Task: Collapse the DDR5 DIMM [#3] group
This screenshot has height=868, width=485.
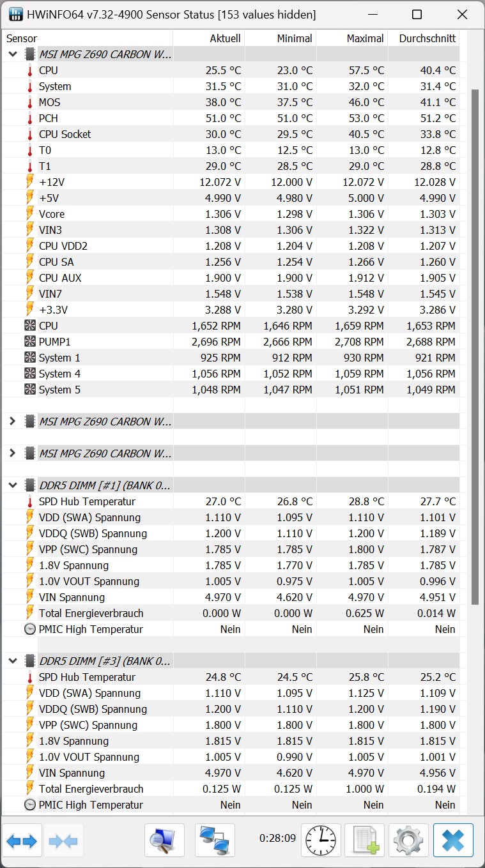Action: (12, 661)
